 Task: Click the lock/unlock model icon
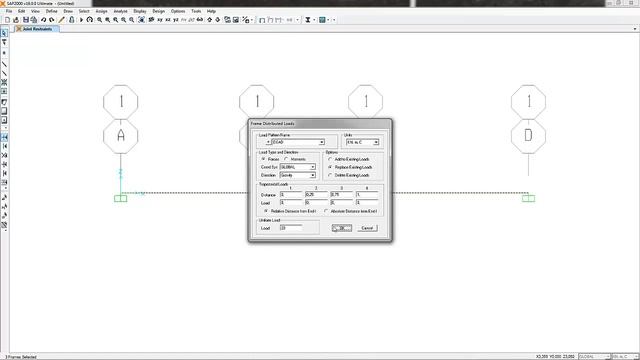click(72, 20)
